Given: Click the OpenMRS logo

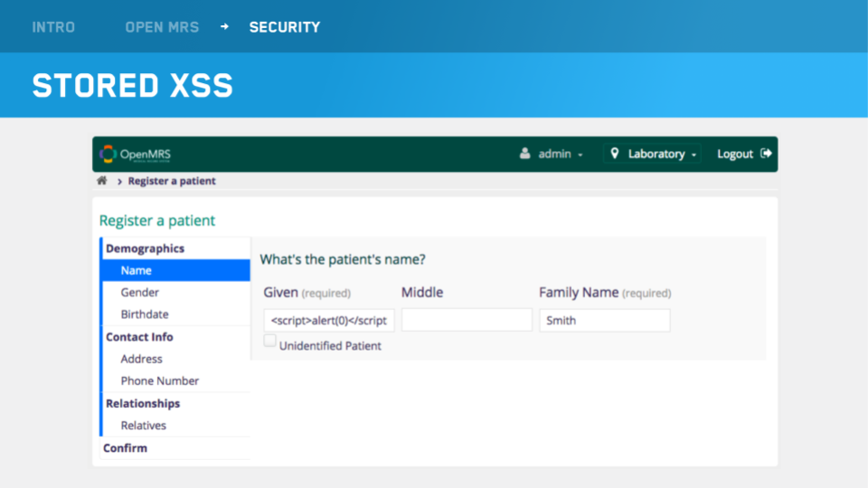Looking at the screenshot, I should [x=135, y=154].
